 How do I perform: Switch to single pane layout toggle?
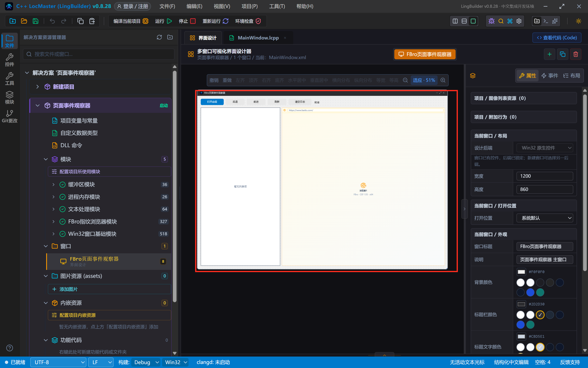[473, 21]
